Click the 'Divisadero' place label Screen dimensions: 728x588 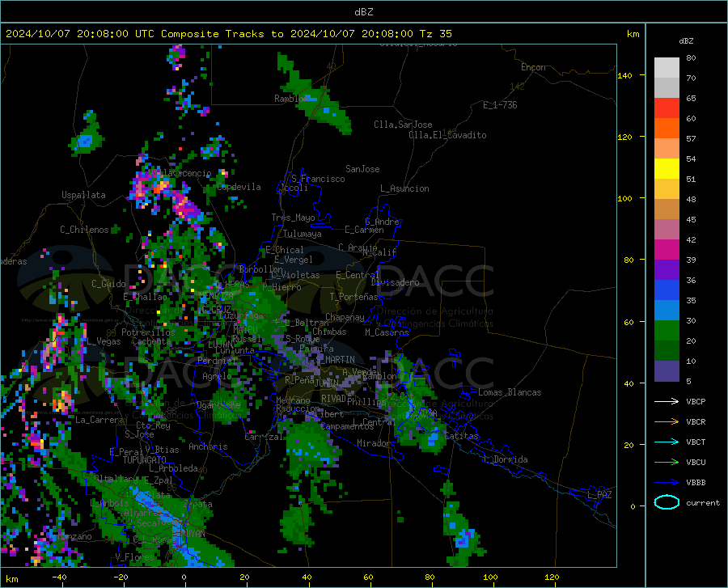click(395, 282)
